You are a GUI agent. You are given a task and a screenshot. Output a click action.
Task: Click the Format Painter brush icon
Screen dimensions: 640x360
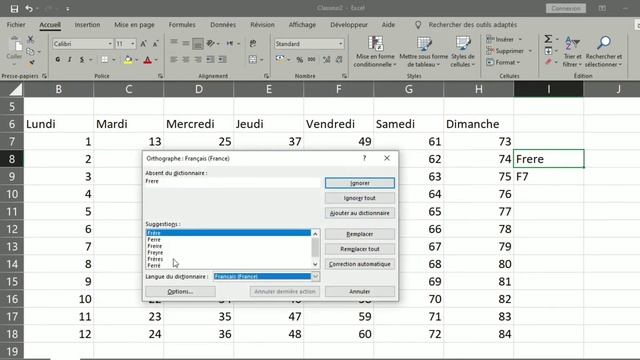pos(31,63)
